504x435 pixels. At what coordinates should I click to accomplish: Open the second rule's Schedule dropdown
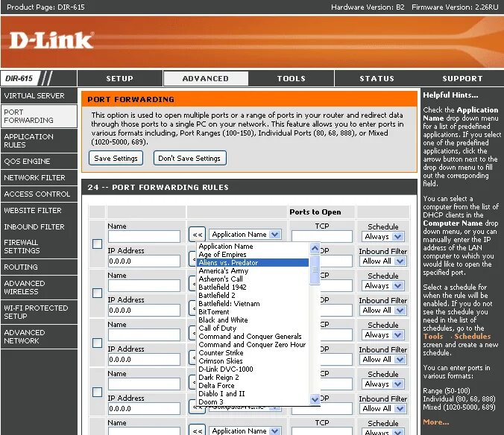point(383,286)
